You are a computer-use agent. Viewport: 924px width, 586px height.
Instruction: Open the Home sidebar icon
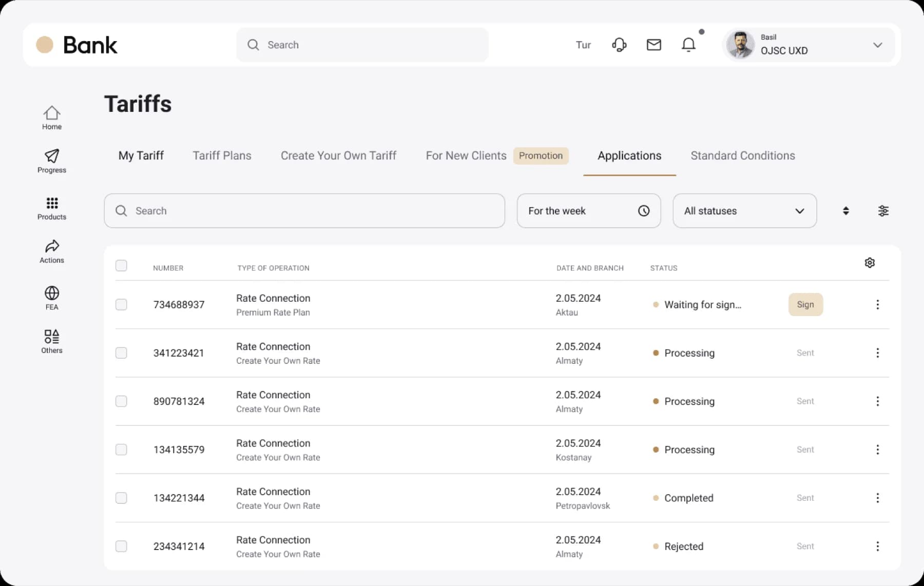[x=51, y=118]
